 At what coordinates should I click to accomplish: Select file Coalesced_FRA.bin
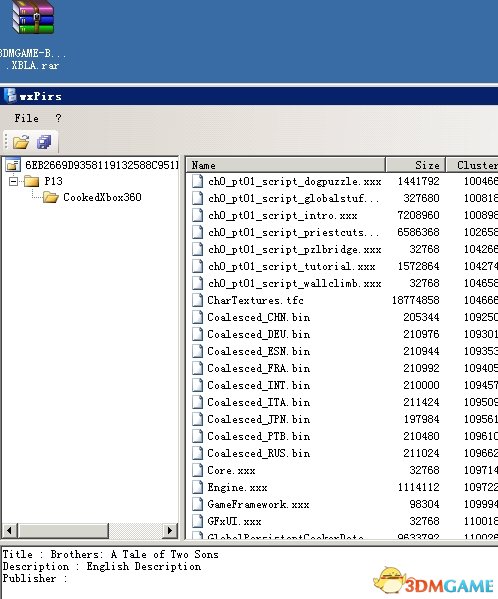click(259, 368)
